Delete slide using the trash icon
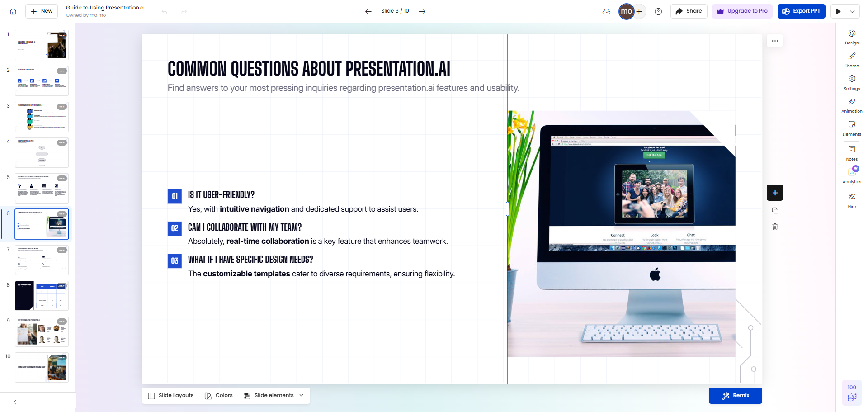Image resolution: width=868 pixels, height=412 pixels. (775, 227)
